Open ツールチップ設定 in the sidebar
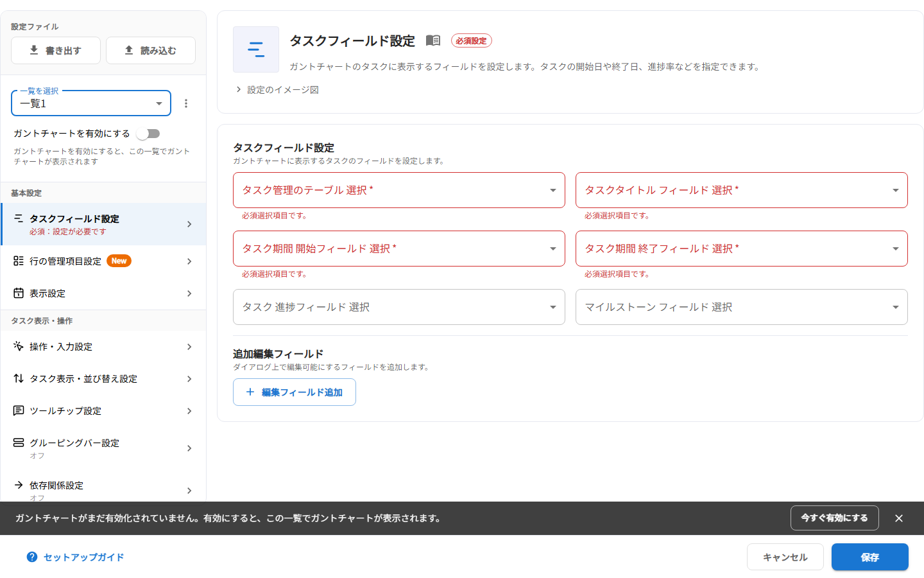The width and height of the screenshot is (924, 578). [x=103, y=411]
